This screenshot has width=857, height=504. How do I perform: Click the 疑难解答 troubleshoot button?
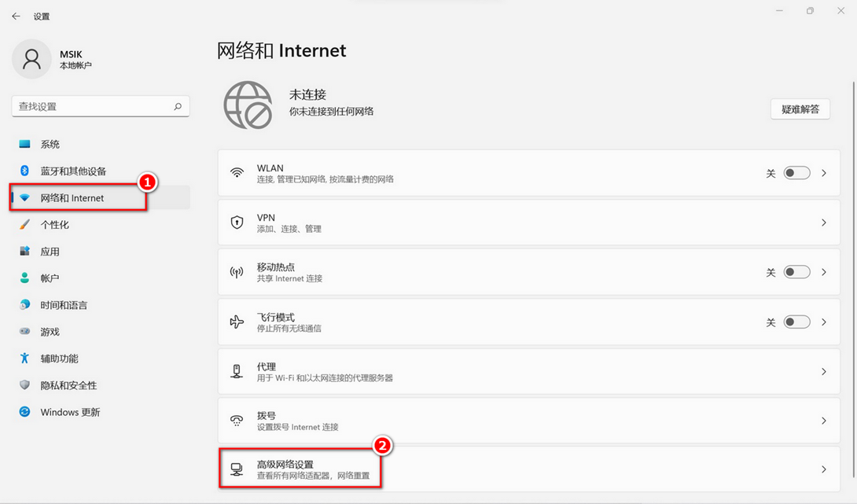click(800, 109)
